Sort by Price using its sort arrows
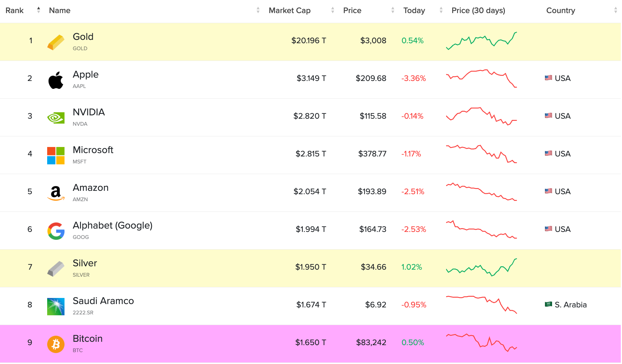Viewport: 622px width, 364px height. point(393,10)
